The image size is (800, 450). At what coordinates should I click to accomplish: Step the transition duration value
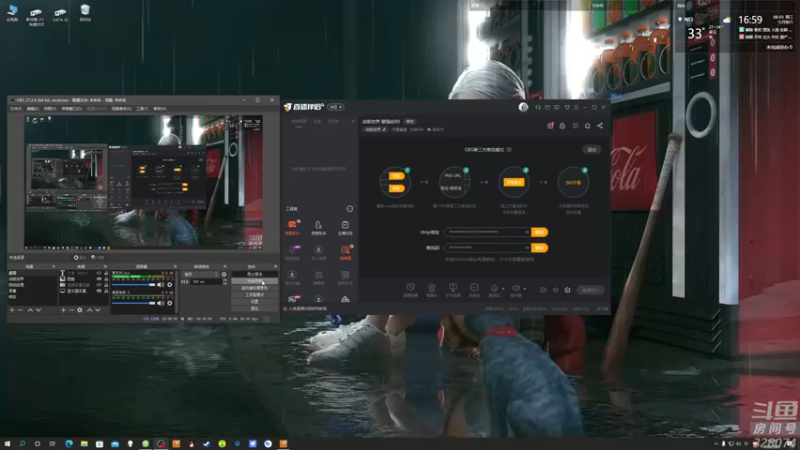[x=225, y=282]
